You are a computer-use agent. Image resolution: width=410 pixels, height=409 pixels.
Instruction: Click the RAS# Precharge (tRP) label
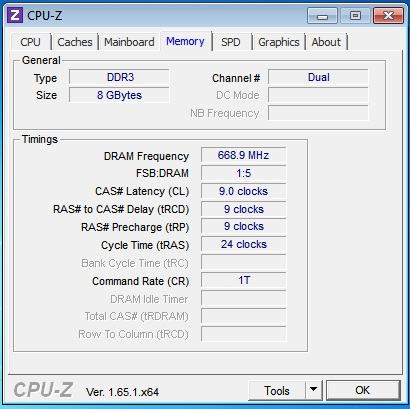coord(135,228)
